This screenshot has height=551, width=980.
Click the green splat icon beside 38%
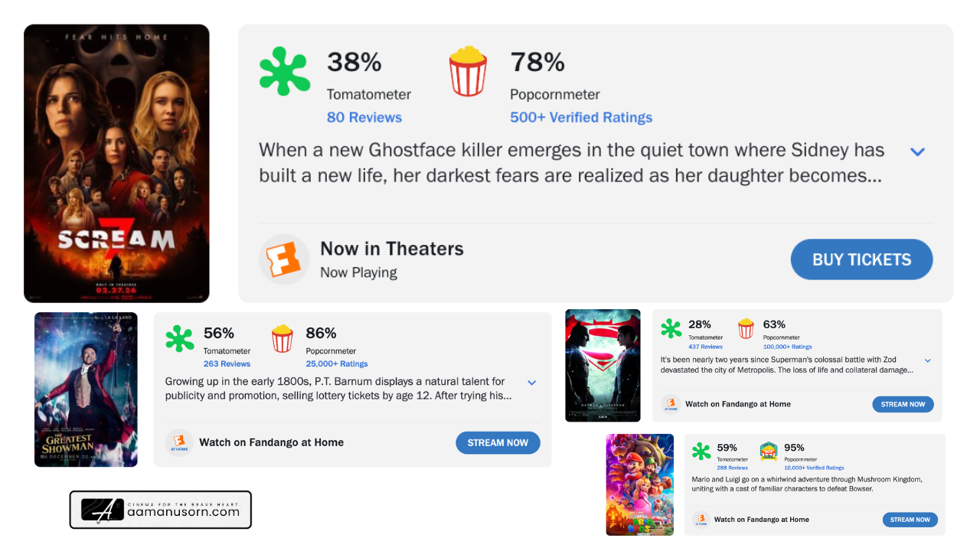[285, 71]
